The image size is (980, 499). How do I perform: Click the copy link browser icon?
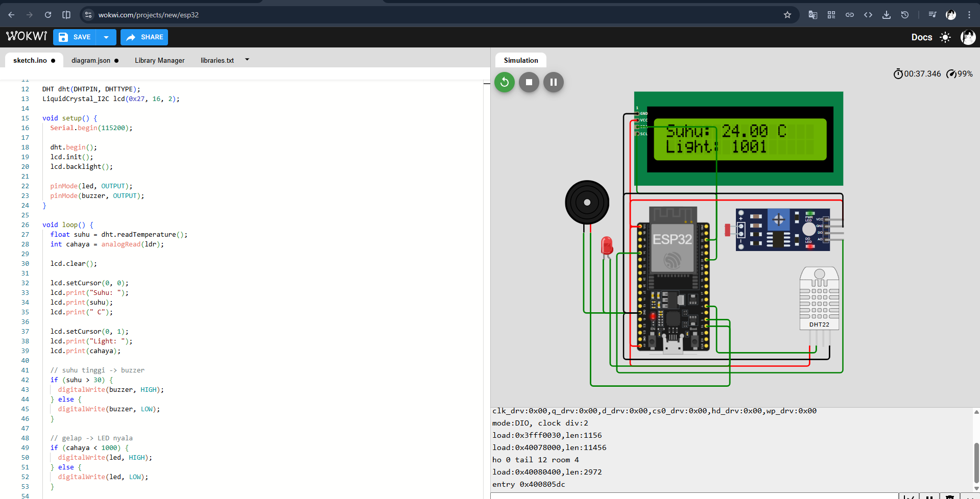pos(850,15)
